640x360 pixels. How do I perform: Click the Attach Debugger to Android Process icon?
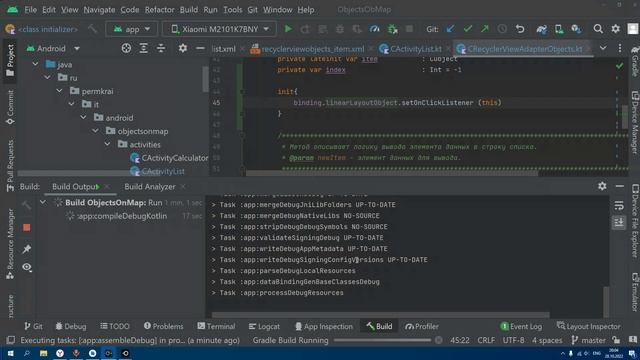[392, 29]
